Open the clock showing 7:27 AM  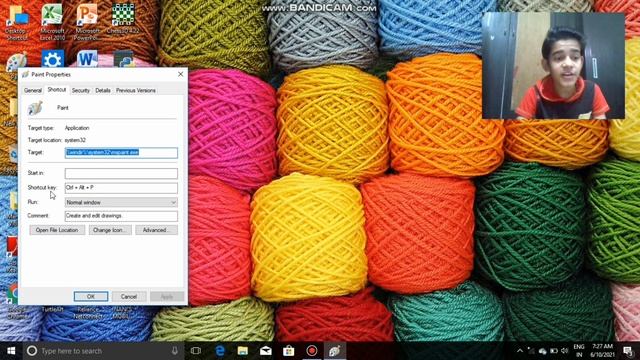(x=602, y=351)
